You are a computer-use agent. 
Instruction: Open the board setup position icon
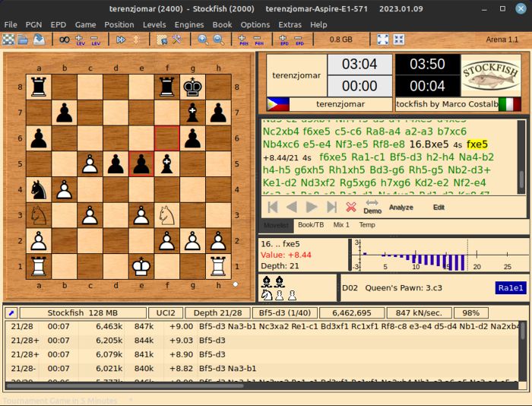click(x=162, y=40)
